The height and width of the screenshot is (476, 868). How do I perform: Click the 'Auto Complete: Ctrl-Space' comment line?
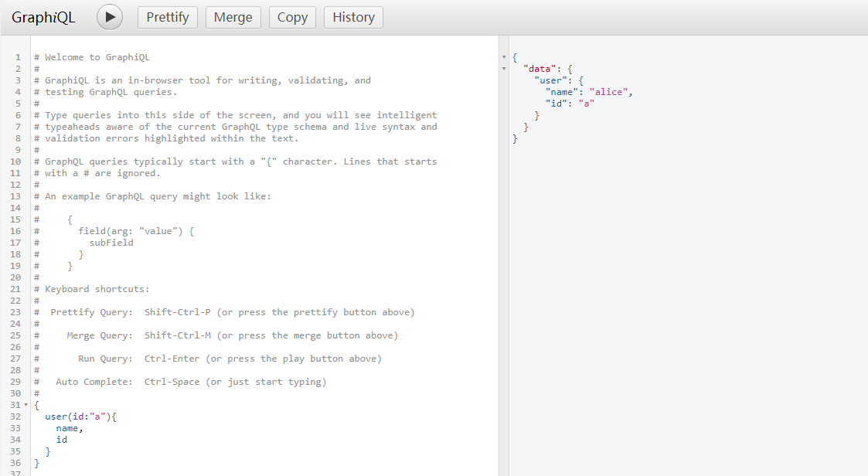click(180, 382)
